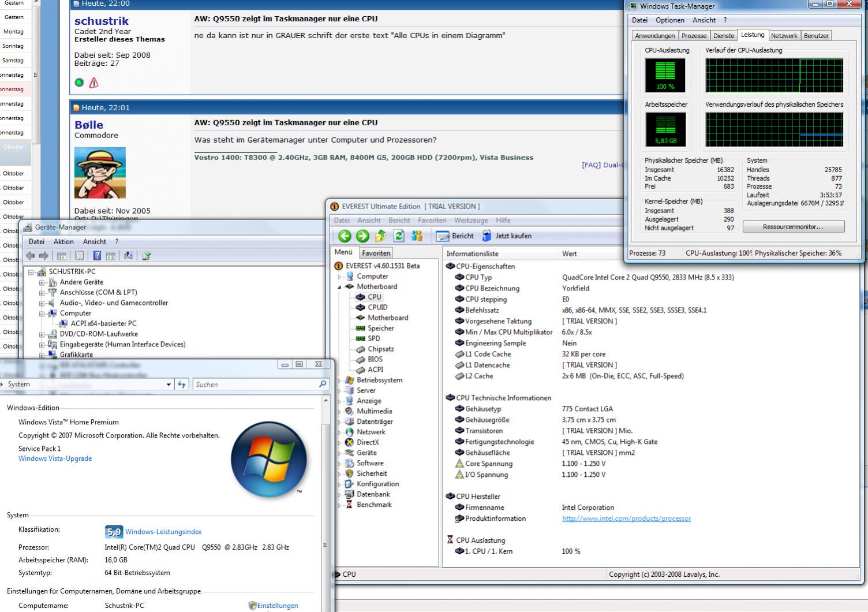Click back arrow in Geräte-Manager toolbar
Screen dimensions: 868x612
[x=31, y=256]
